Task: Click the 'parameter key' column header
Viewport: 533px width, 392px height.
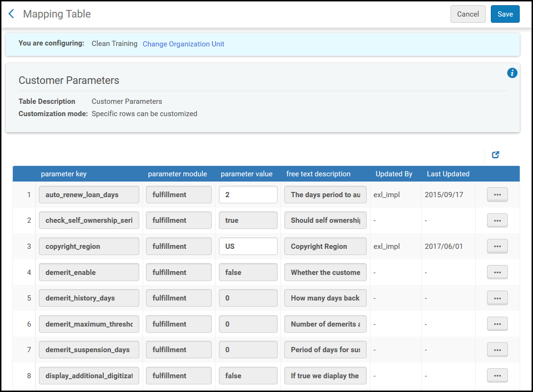Action: [x=63, y=174]
